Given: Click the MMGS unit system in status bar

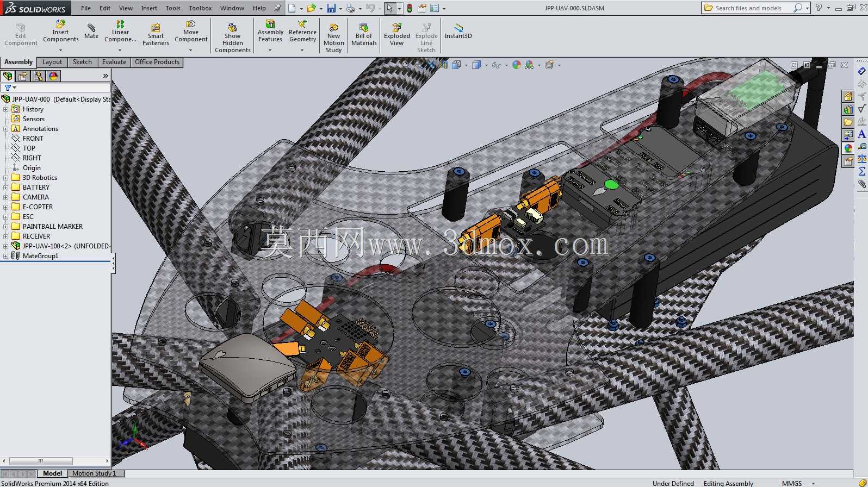Looking at the screenshot, I should click(792, 483).
